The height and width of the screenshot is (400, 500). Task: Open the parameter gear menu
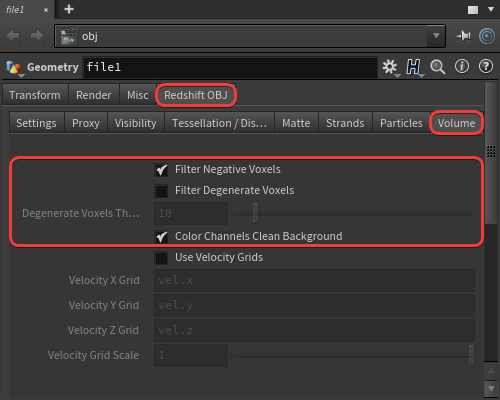tap(390, 67)
